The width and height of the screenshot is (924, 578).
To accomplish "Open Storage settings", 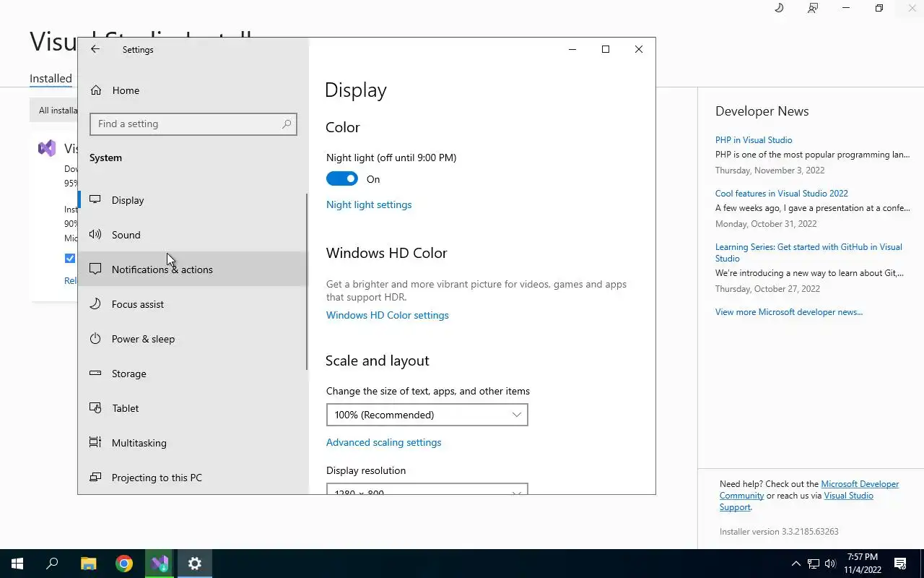I will tap(193, 373).
